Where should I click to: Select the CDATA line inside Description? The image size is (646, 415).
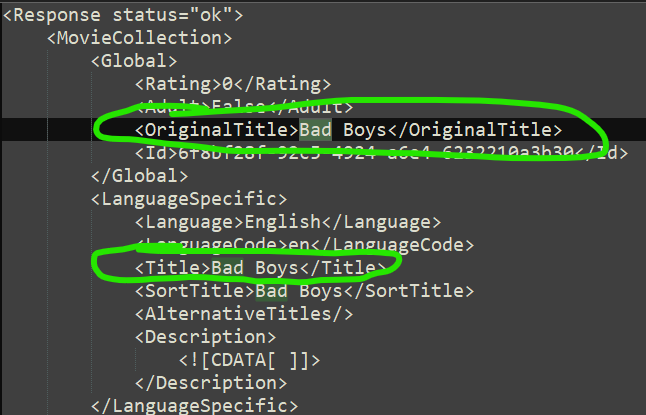[250, 361]
